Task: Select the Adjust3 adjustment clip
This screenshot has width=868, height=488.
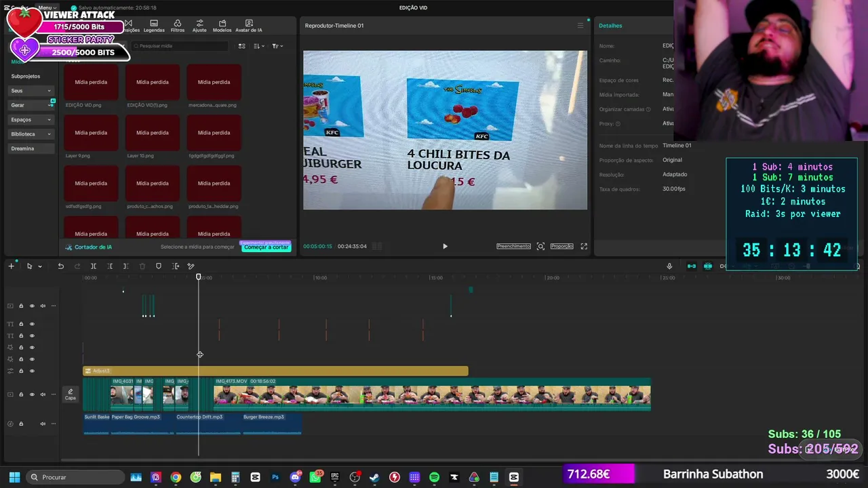Action: pyautogui.click(x=275, y=371)
